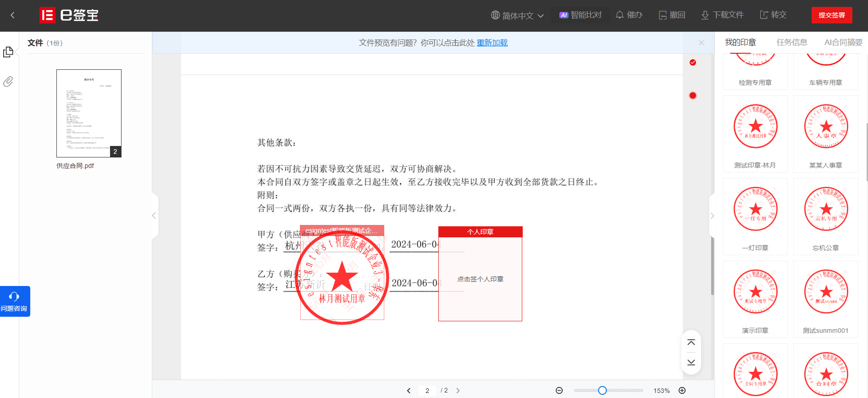Select the 某某人事章 seal

click(826, 134)
